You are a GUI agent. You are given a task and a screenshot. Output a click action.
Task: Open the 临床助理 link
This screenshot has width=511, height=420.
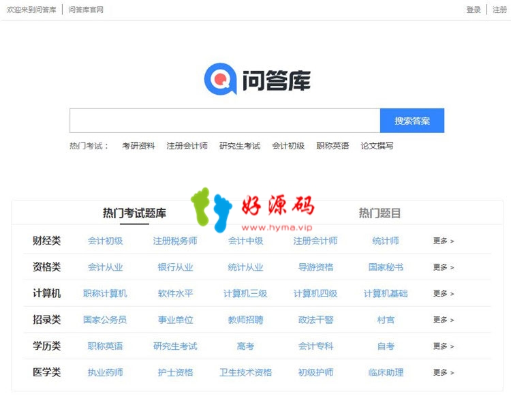pos(386,372)
